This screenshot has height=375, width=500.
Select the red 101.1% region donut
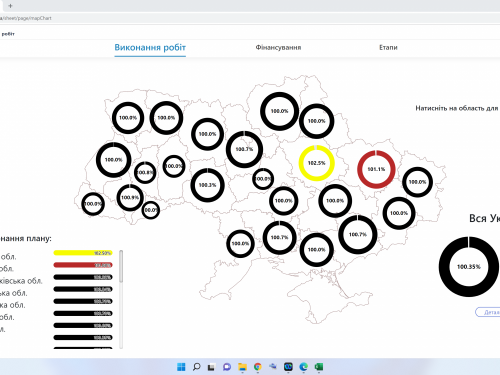click(376, 169)
